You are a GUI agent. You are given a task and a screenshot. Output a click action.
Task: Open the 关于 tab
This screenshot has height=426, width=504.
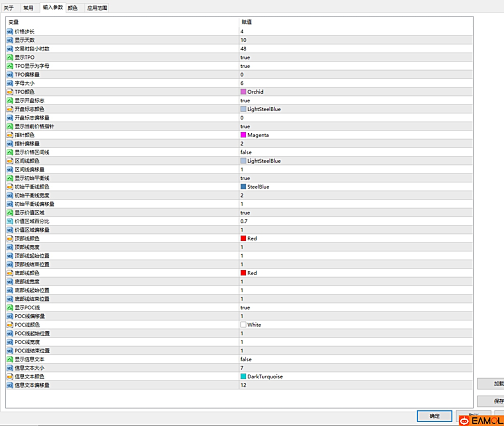(x=9, y=8)
